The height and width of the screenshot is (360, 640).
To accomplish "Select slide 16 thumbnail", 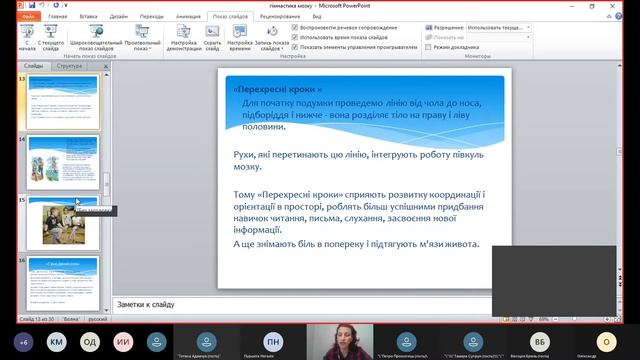I will [63, 283].
